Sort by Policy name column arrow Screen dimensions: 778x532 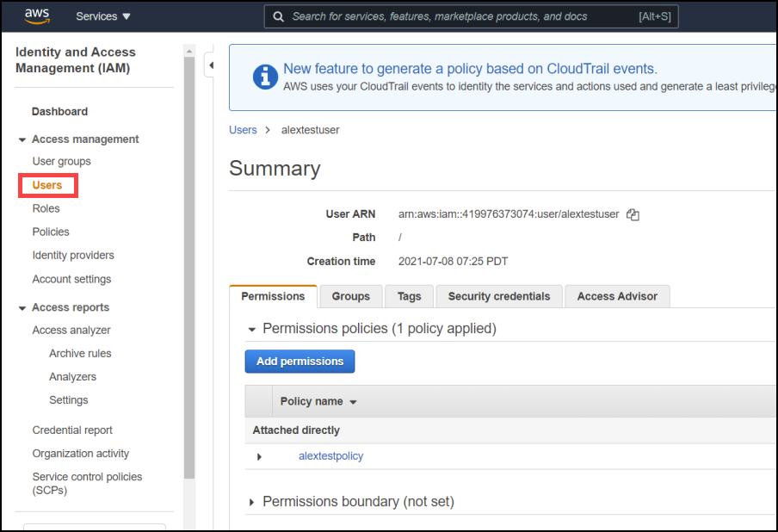(353, 402)
